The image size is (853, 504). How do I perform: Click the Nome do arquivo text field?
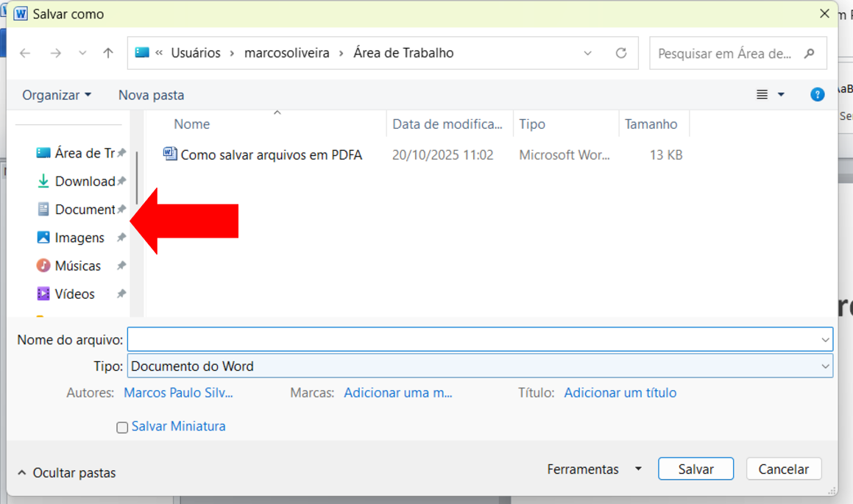(471, 339)
